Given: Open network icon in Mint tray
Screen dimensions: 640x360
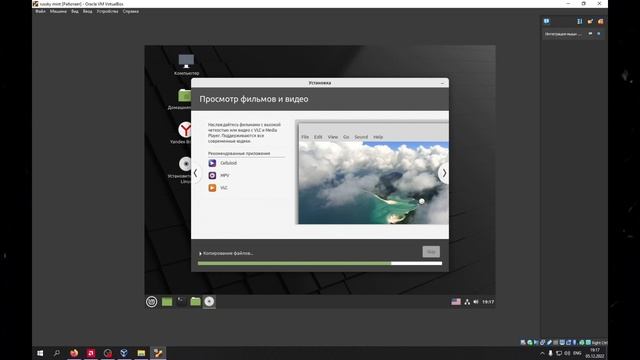Looking at the screenshot, I should tap(467, 302).
